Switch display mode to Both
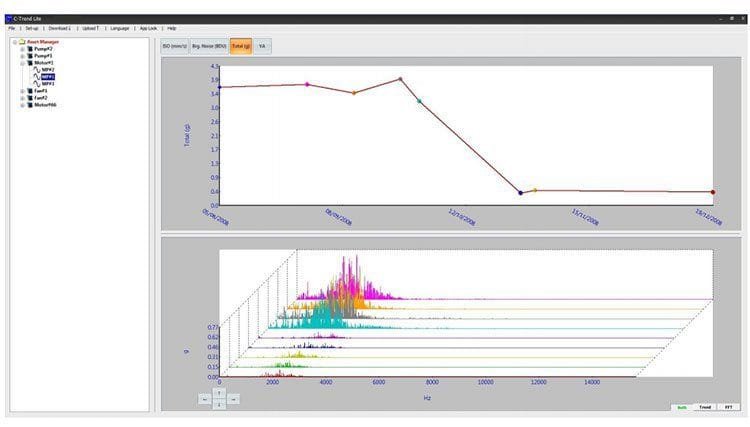Screen dimensions: 750x427 681,407
